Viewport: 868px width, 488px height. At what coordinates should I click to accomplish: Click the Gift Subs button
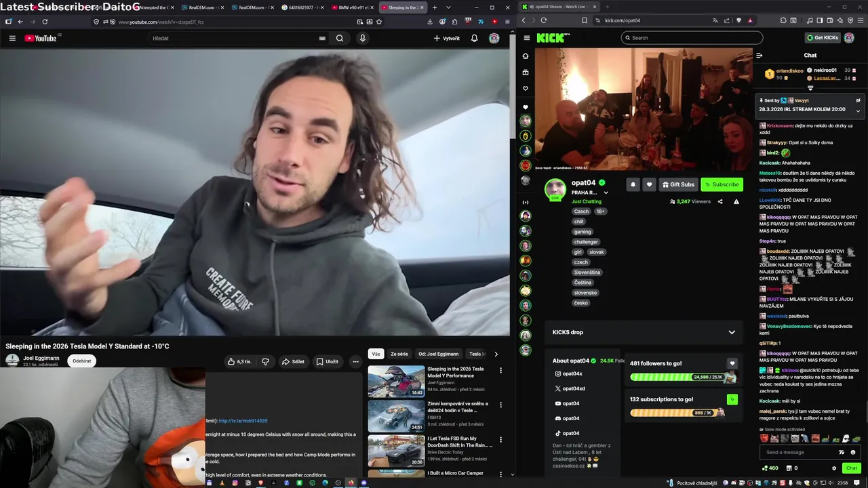[678, 184]
